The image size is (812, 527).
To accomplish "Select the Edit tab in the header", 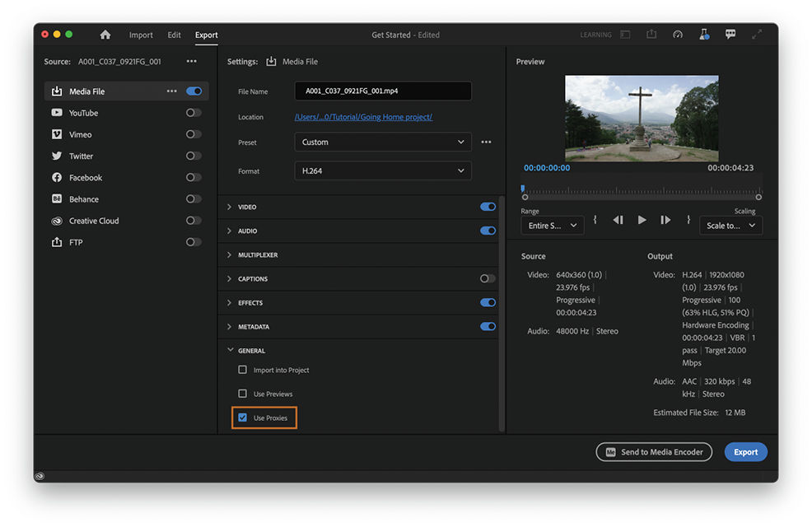I will coord(174,35).
